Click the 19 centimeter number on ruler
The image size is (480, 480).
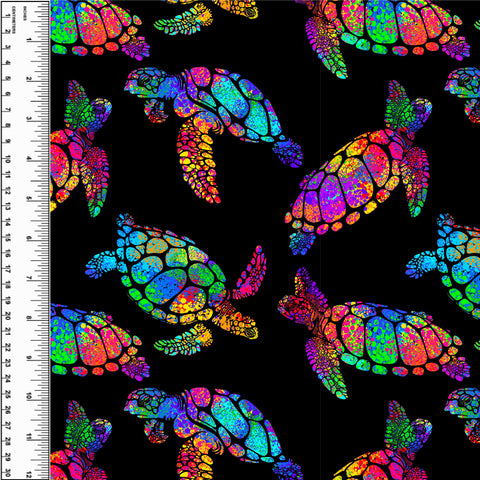point(7,300)
